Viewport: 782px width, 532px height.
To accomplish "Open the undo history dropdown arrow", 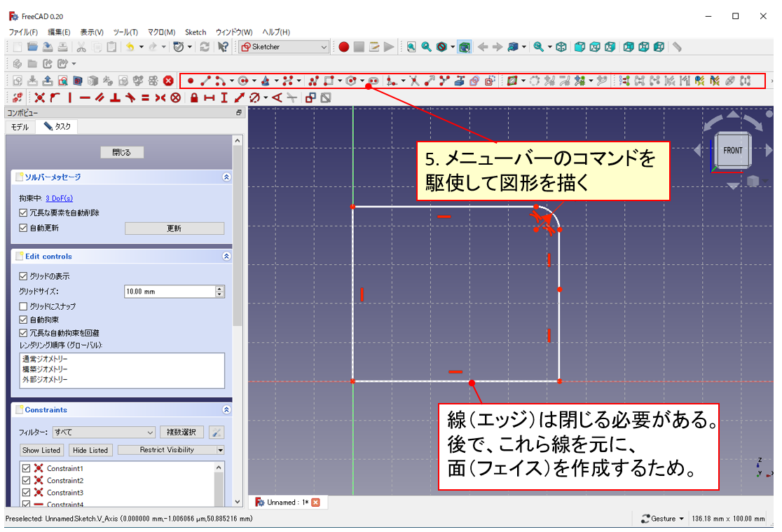I will [141, 47].
